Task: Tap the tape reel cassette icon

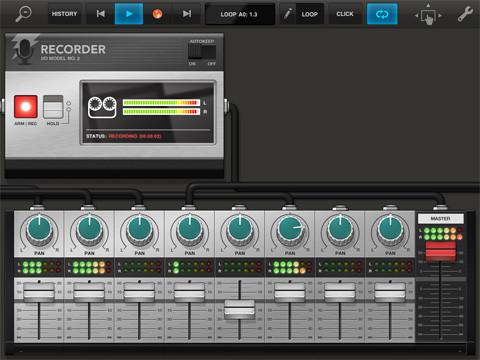Action: tap(102, 107)
